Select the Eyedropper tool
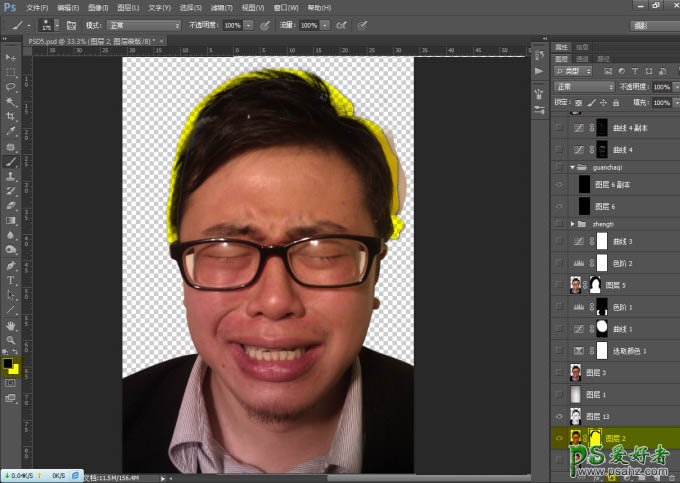Viewport: 680px width, 483px height. tap(11, 131)
